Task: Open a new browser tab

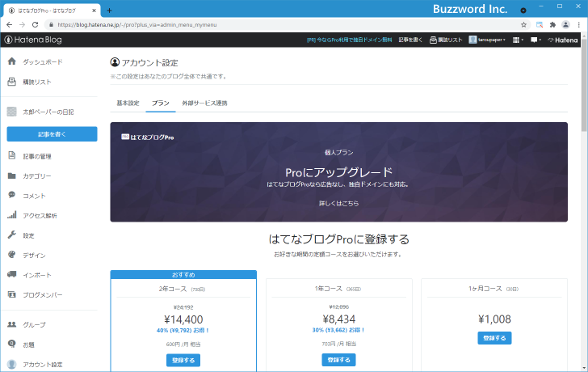Action: click(109, 11)
